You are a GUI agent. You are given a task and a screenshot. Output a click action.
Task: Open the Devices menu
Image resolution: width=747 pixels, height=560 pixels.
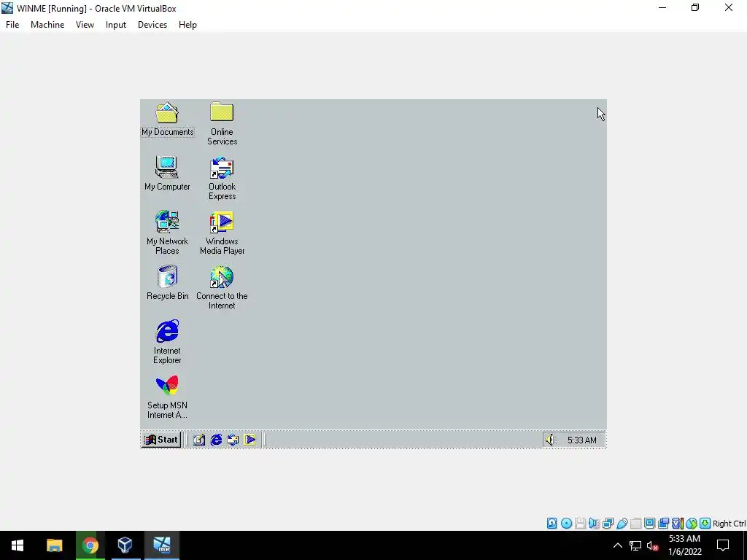[152, 25]
